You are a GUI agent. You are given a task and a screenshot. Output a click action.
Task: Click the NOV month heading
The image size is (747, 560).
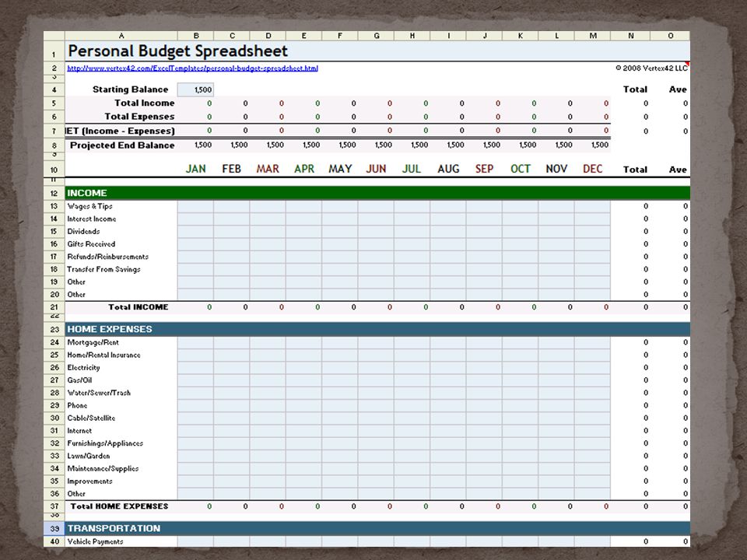tap(556, 169)
